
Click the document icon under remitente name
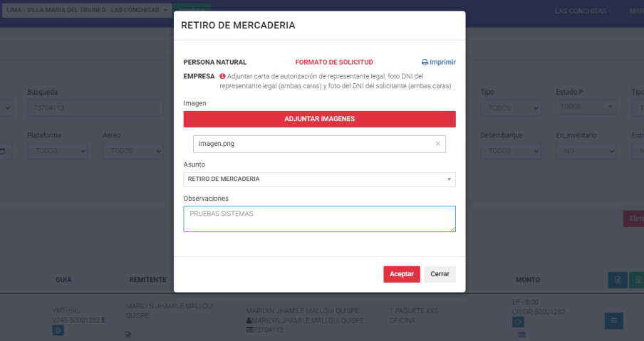pos(128,334)
